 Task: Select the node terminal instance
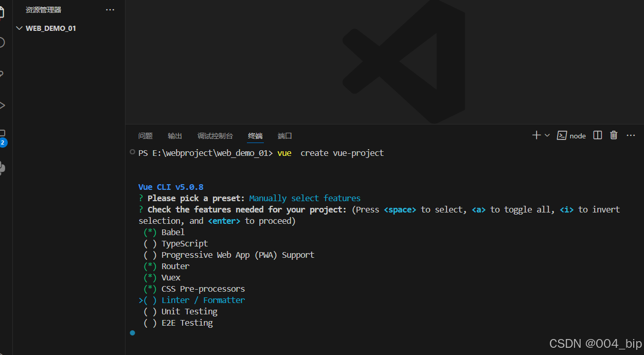tap(571, 136)
